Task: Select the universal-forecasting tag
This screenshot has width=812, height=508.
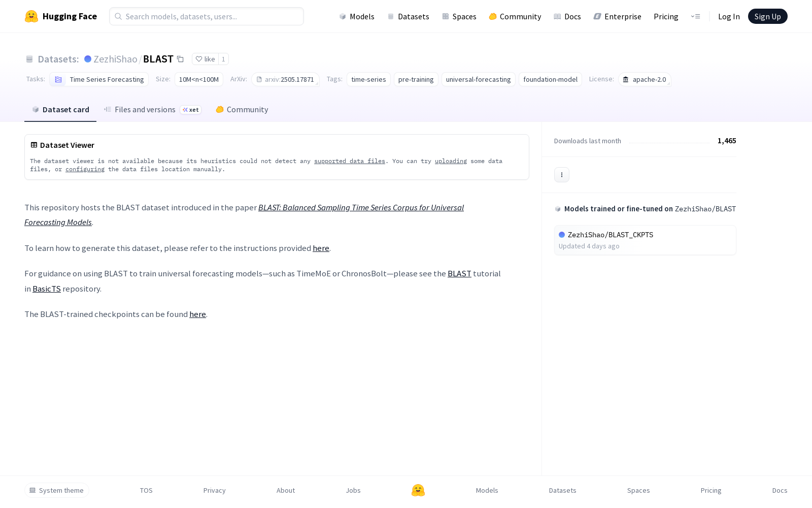Action: [x=478, y=79]
